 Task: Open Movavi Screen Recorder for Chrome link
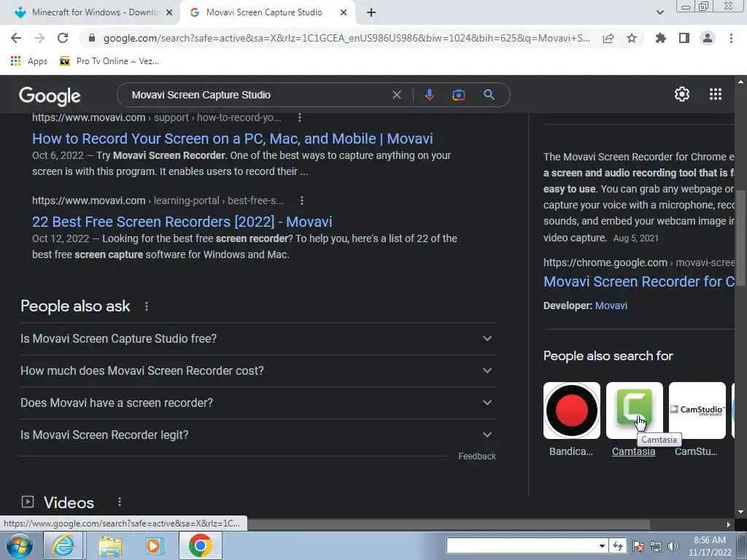click(639, 281)
